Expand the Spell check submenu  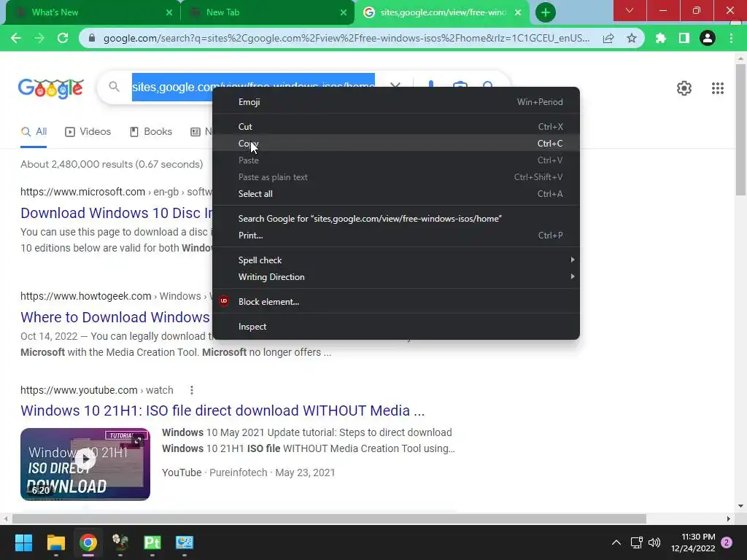point(396,260)
